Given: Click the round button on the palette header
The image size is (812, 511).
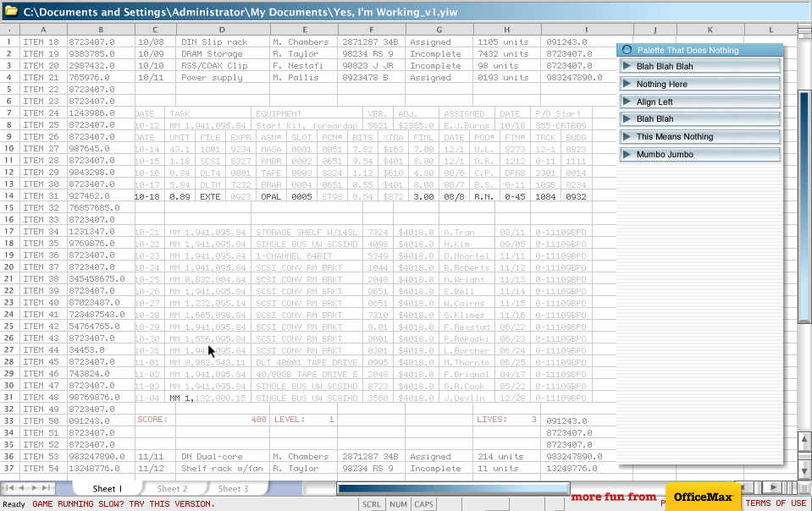Looking at the screenshot, I should (x=627, y=50).
